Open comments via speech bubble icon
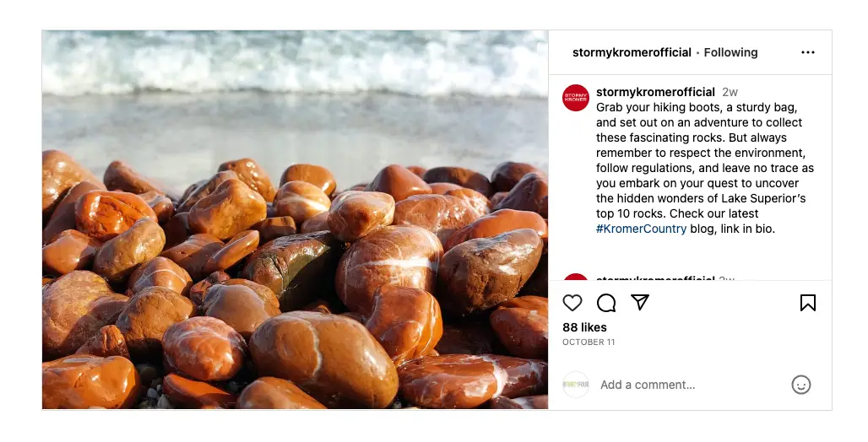 (606, 303)
